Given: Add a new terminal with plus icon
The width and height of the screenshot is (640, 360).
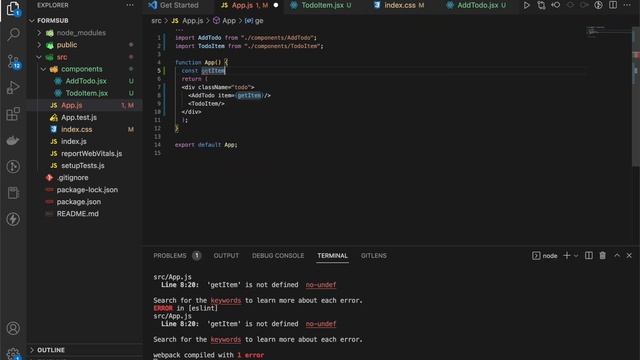Looking at the screenshot, I should click(x=567, y=256).
